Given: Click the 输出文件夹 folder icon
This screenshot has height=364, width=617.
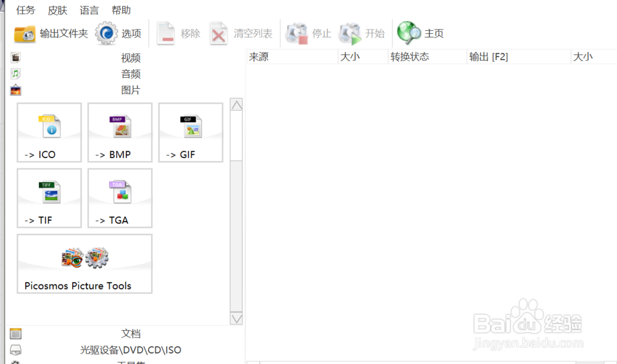Looking at the screenshot, I should (x=25, y=33).
